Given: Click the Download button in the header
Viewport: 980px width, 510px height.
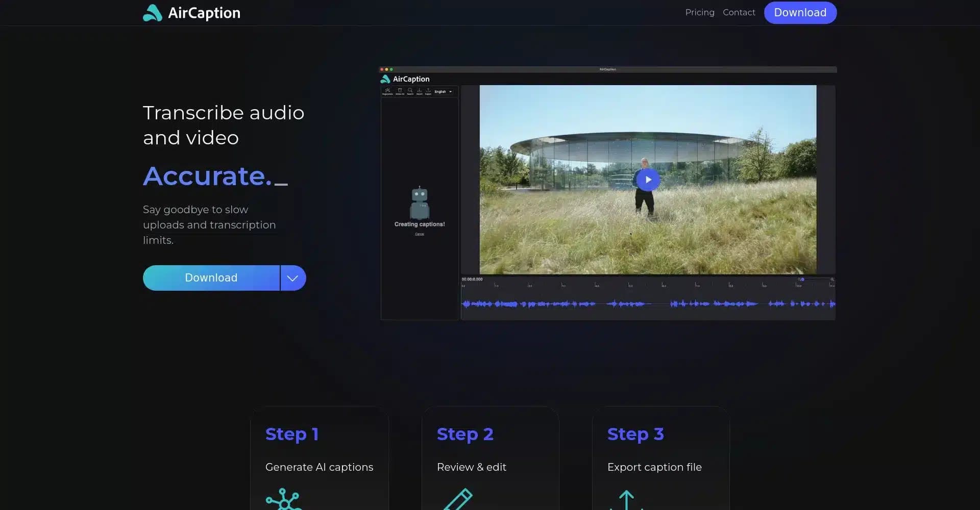Looking at the screenshot, I should [x=800, y=13].
